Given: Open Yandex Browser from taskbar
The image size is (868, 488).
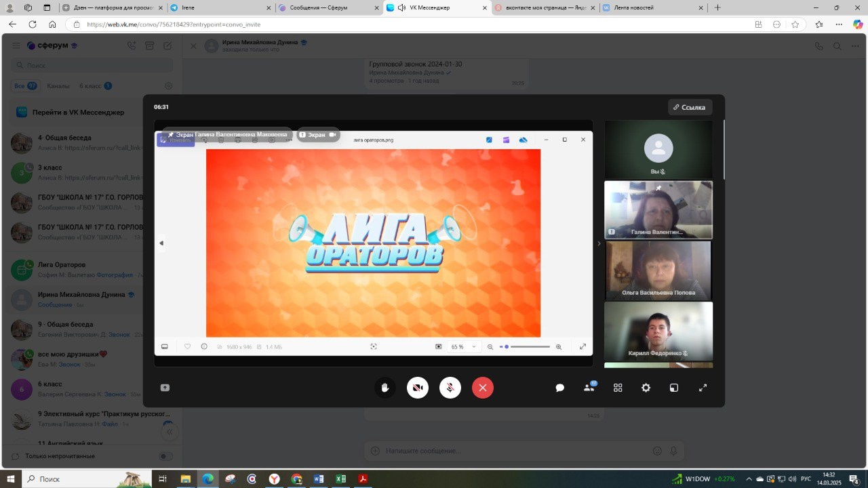Looking at the screenshot, I should (x=274, y=479).
